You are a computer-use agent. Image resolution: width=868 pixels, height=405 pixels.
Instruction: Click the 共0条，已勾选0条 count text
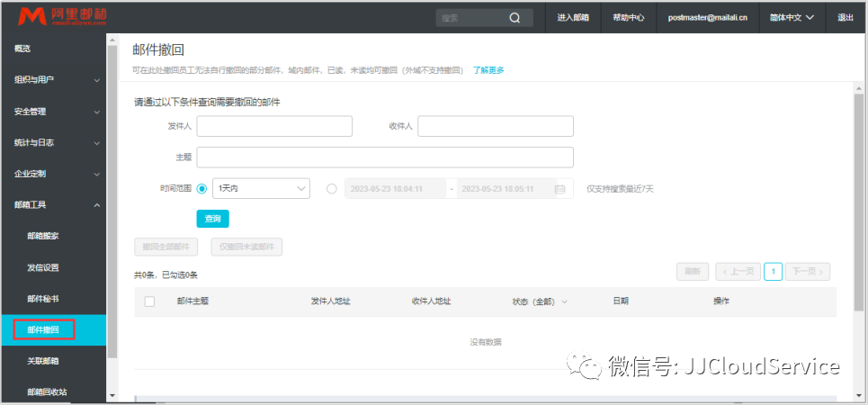tap(166, 274)
